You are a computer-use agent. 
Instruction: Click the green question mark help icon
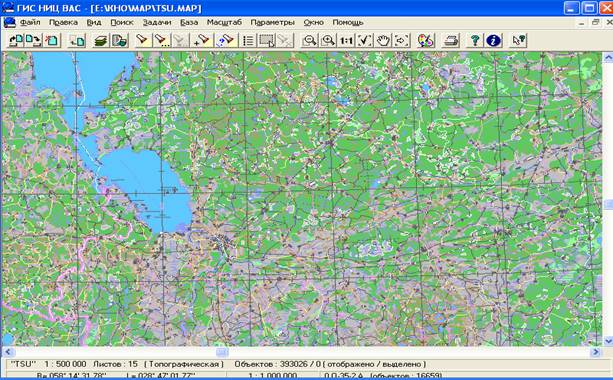475,40
